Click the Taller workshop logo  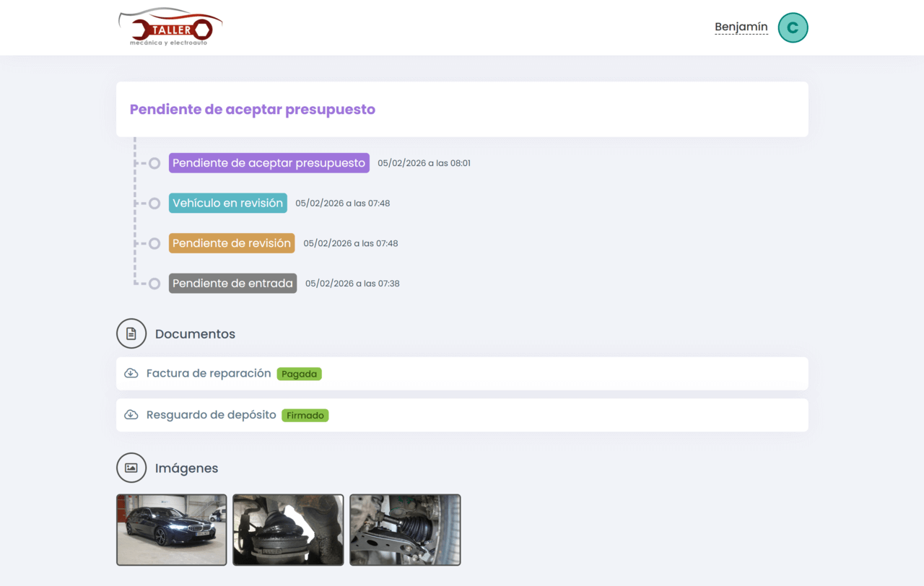170,27
